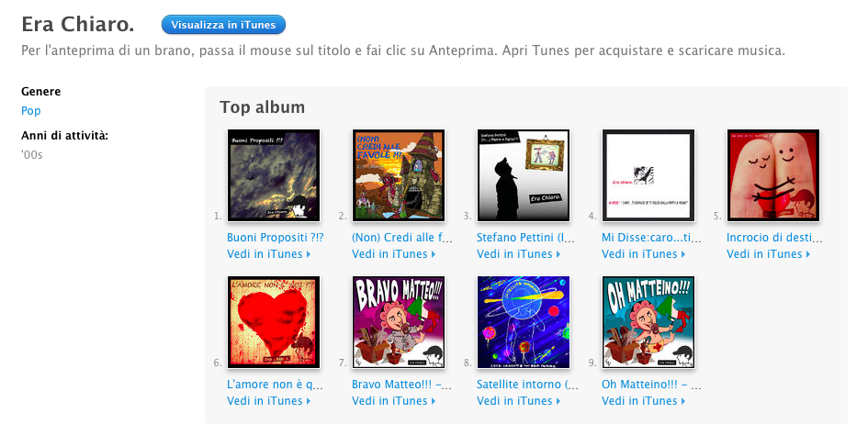Open Vedi in iTunes under Satellite intorno
Image resolution: width=868 pixels, height=447 pixels.
coord(519,400)
